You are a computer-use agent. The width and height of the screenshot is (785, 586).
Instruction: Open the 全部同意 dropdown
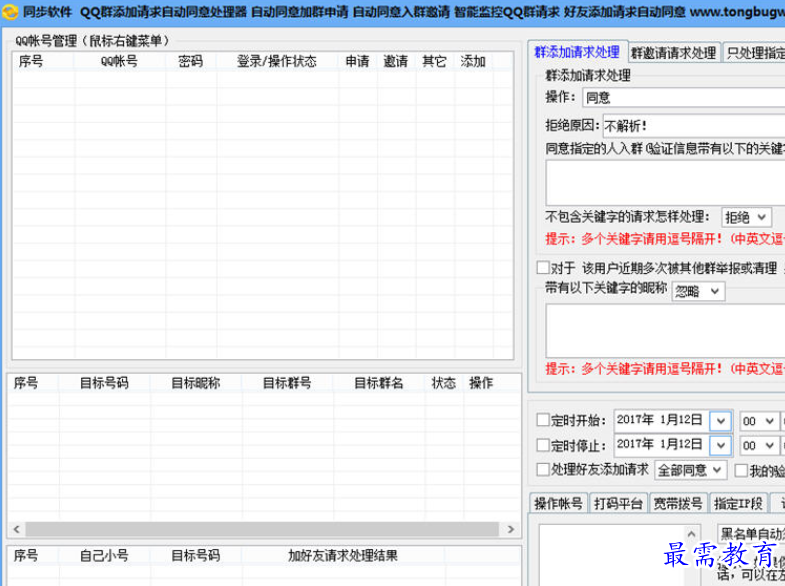pos(690,470)
